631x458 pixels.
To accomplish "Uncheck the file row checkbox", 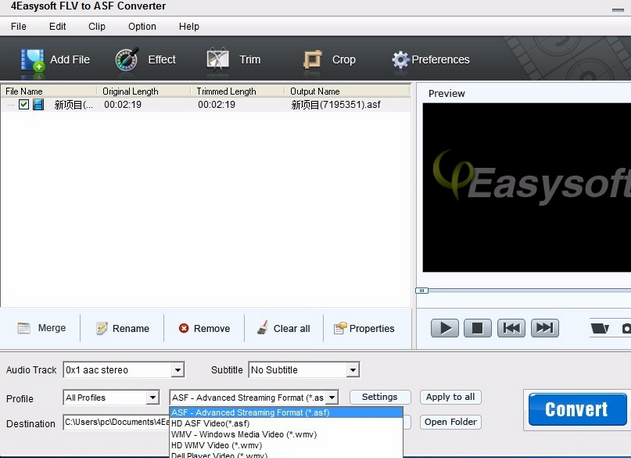I will pyautogui.click(x=24, y=105).
